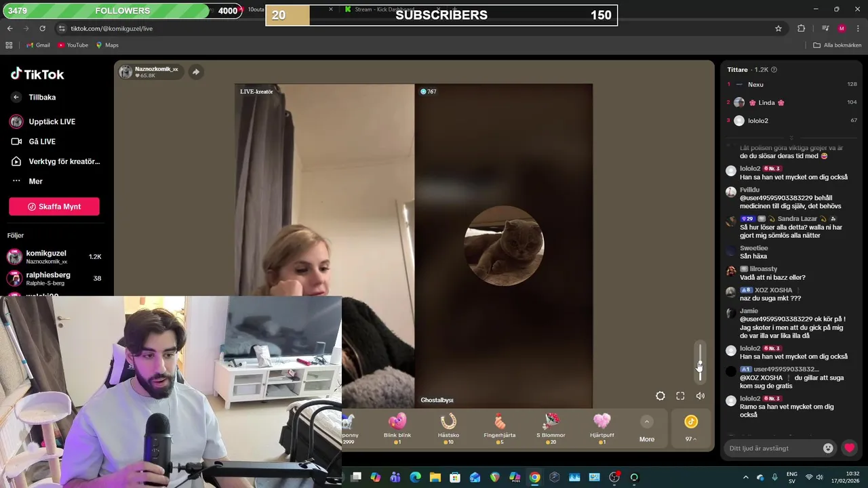Screen dimensions: 868x488
Task: Open the stream settings icon in player
Action: click(x=660, y=396)
